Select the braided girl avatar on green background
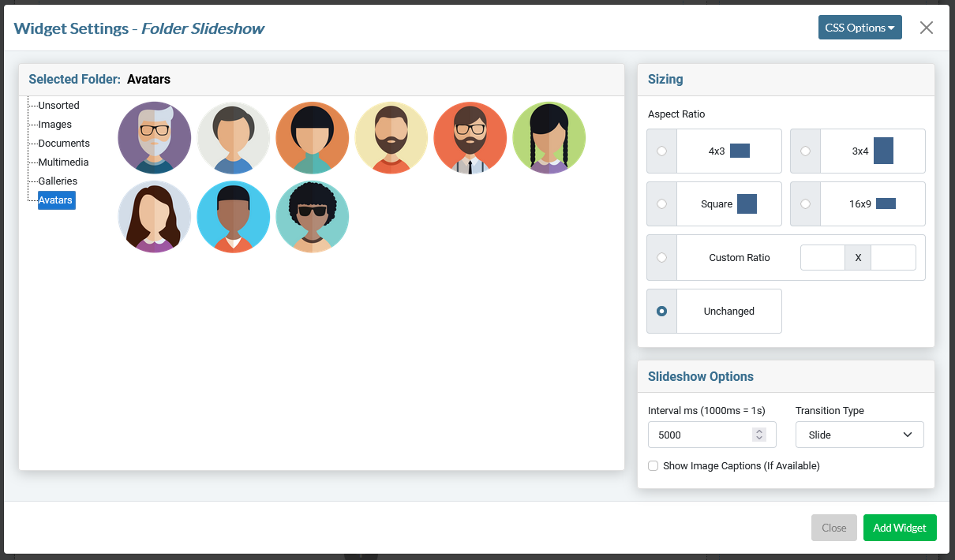The width and height of the screenshot is (955, 560). 549,138
